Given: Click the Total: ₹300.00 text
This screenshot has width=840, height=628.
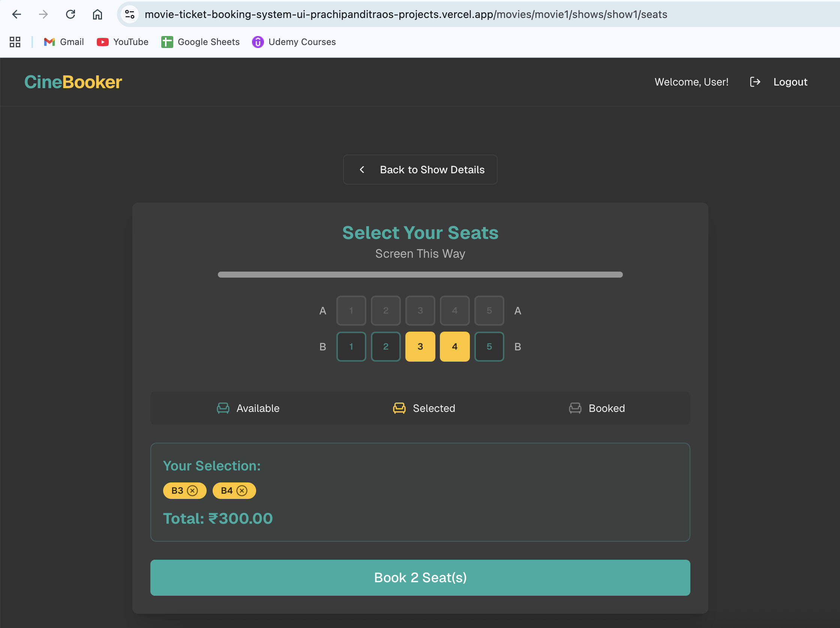Looking at the screenshot, I should pos(218,518).
